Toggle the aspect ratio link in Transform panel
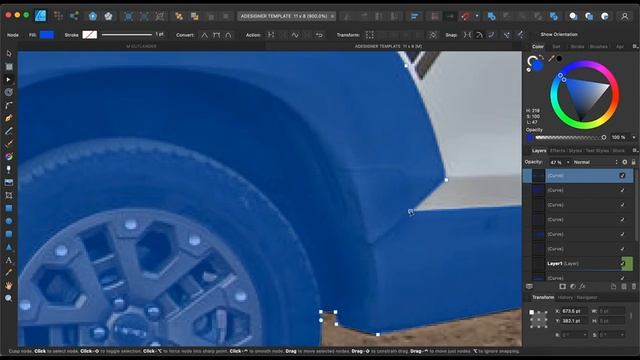 click(x=631, y=316)
